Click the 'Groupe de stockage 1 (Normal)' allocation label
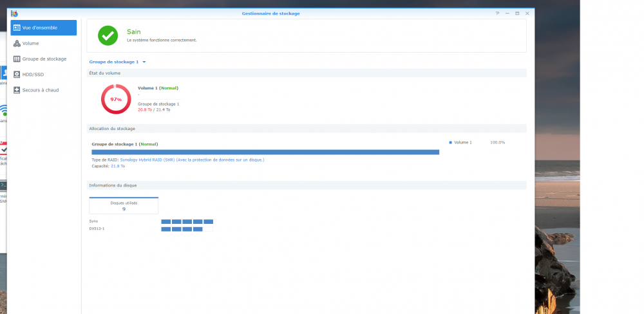This screenshot has width=644, height=314. tap(125, 144)
